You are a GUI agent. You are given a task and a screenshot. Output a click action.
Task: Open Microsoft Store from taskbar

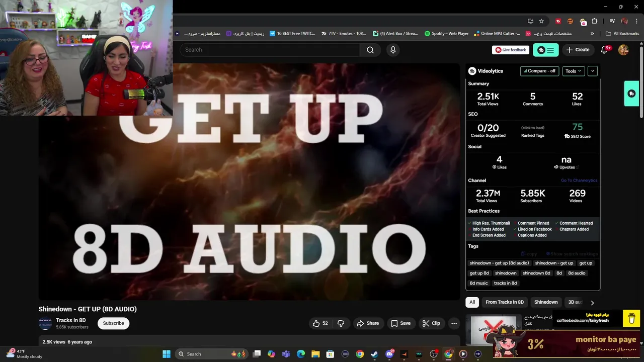tap(331, 354)
